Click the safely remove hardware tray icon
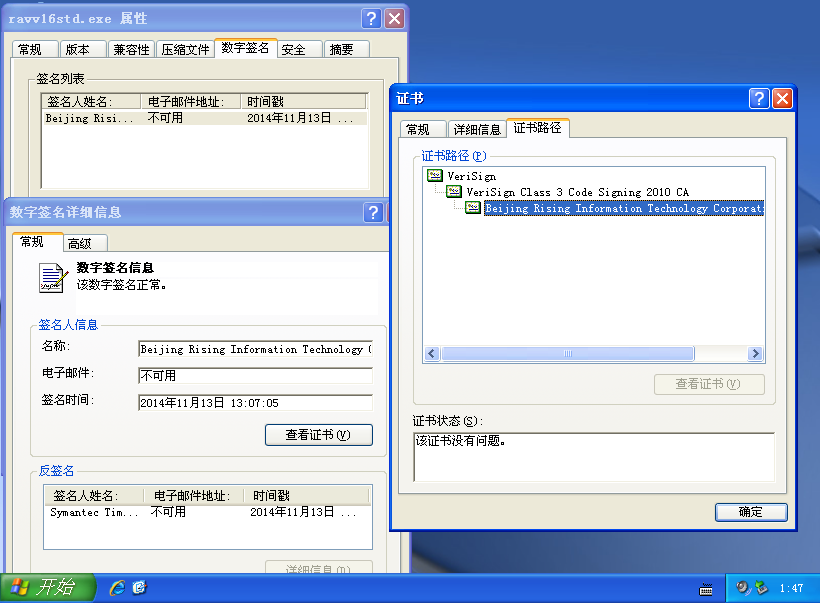Screen dimensions: 820x603 [x=761, y=588]
